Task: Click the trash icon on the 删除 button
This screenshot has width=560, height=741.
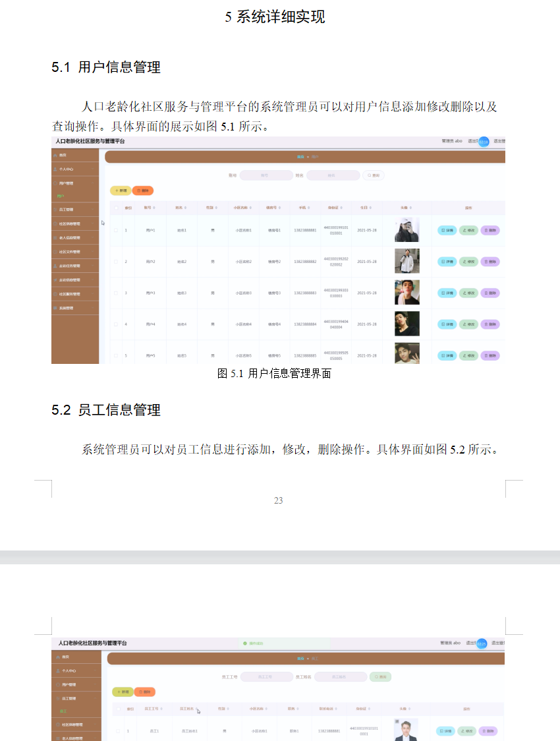Action: point(140,191)
